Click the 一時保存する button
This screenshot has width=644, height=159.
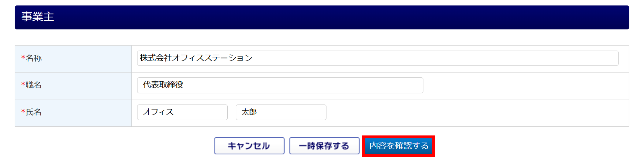pyautogui.click(x=324, y=146)
